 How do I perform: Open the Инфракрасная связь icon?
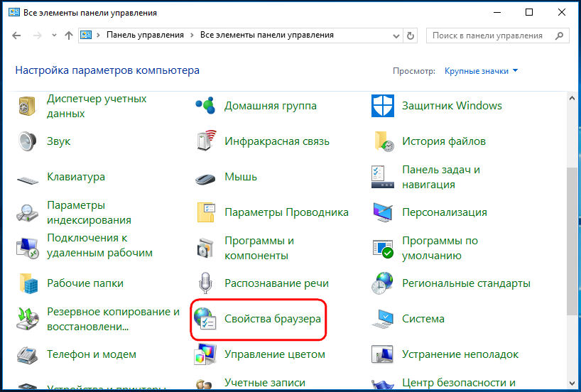pyautogui.click(x=206, y=141)
